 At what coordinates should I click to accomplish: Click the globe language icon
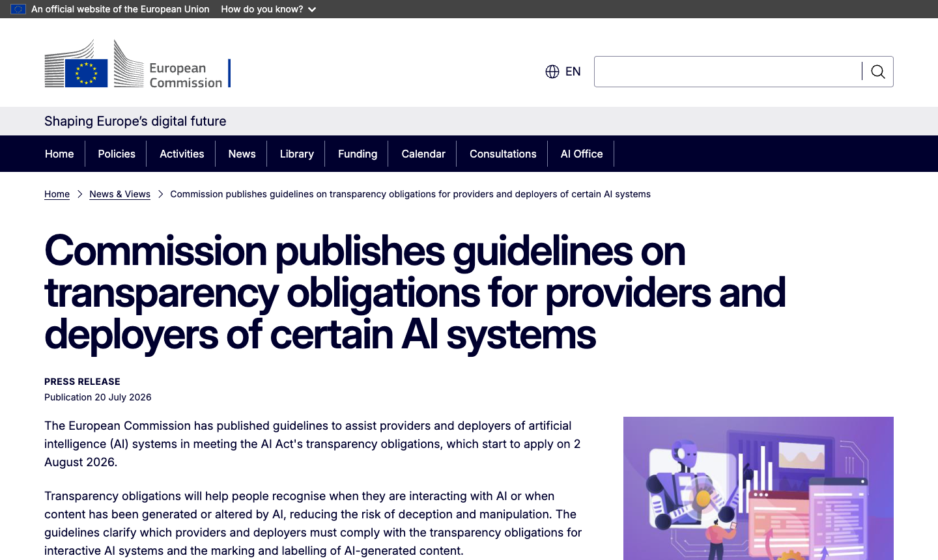click(x=552, y=72)
